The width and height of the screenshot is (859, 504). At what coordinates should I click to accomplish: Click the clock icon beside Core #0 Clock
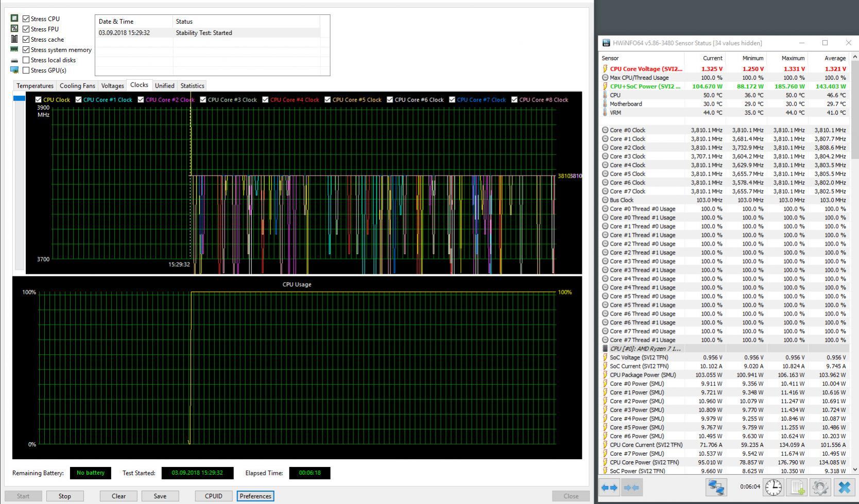pos(605,130)
